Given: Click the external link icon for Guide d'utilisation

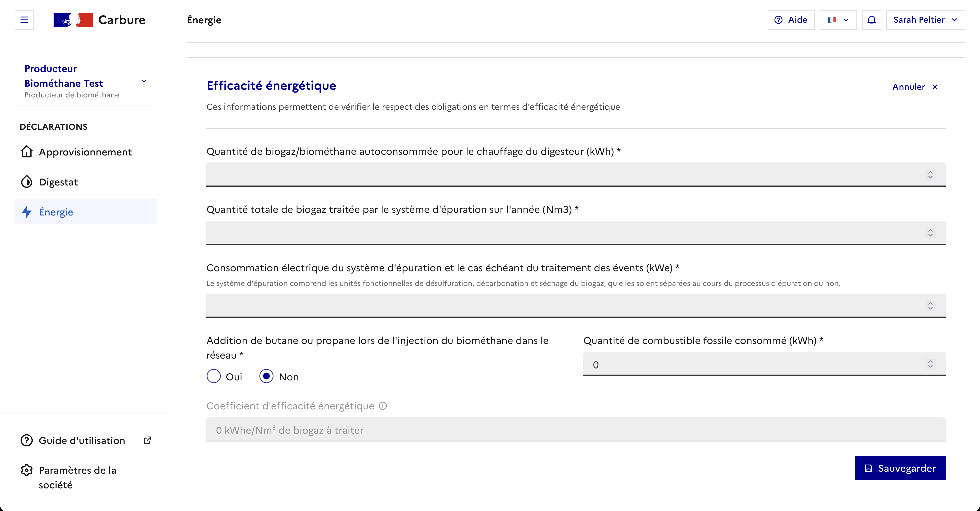Looking at the screenshot, I should click(x=147, y=440).
